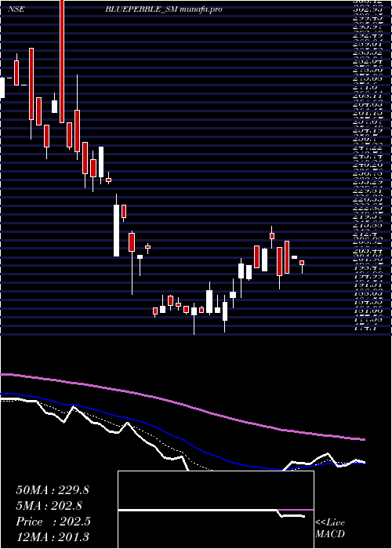Click inside the Live MACD inset box
This screenshot has height=549, width=392.
(216, 510)
